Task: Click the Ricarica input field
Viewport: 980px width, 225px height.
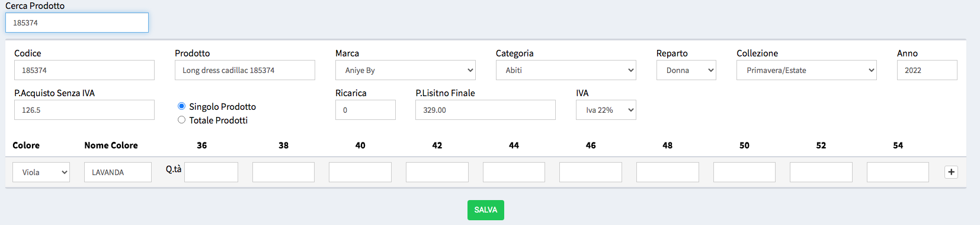Action: click(x=366, y=110)
